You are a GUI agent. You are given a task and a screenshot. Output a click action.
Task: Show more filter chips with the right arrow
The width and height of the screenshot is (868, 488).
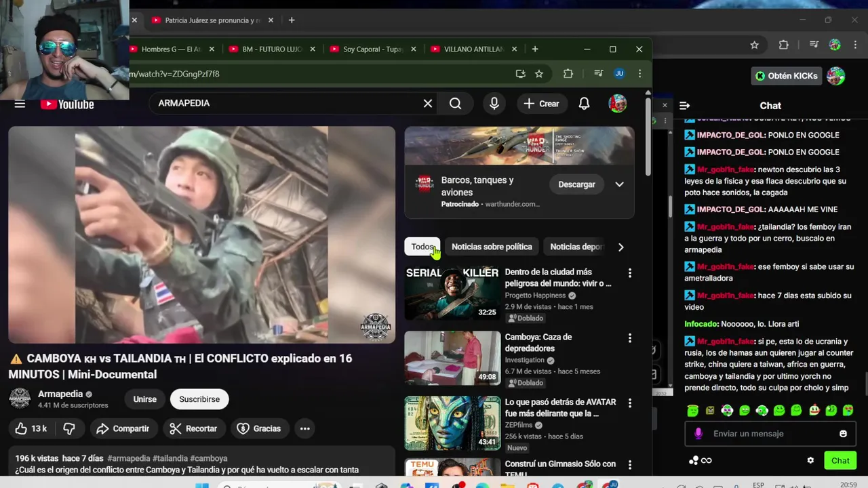620,247
